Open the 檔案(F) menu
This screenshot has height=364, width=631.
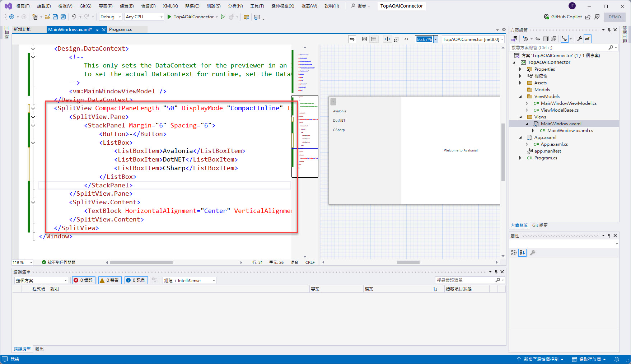[23, 6]
